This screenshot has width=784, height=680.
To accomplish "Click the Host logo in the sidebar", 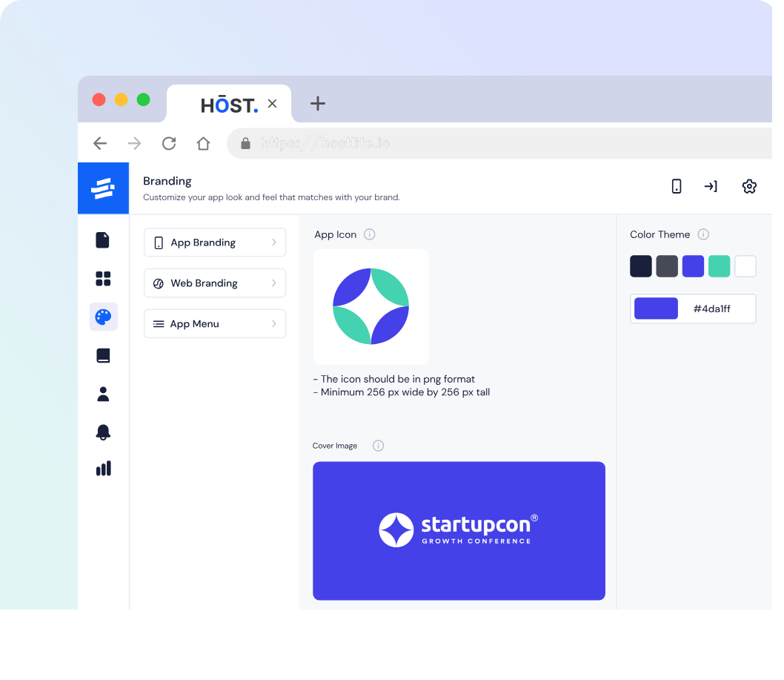I will (103, 188).
